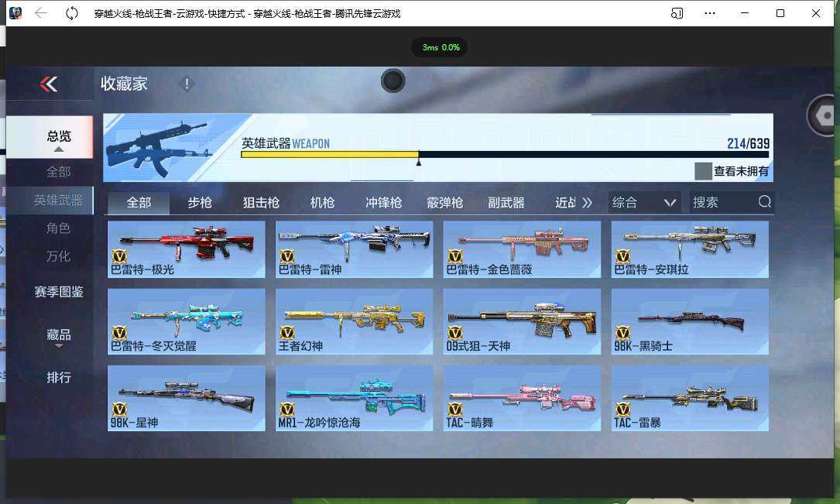Open 万化 in the sidebar

tap(58, 256)
